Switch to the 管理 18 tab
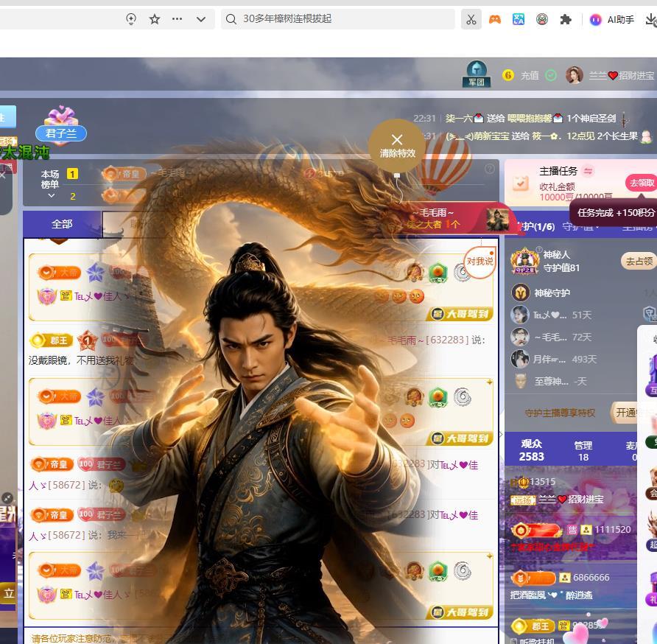 (x=583, y=451)
